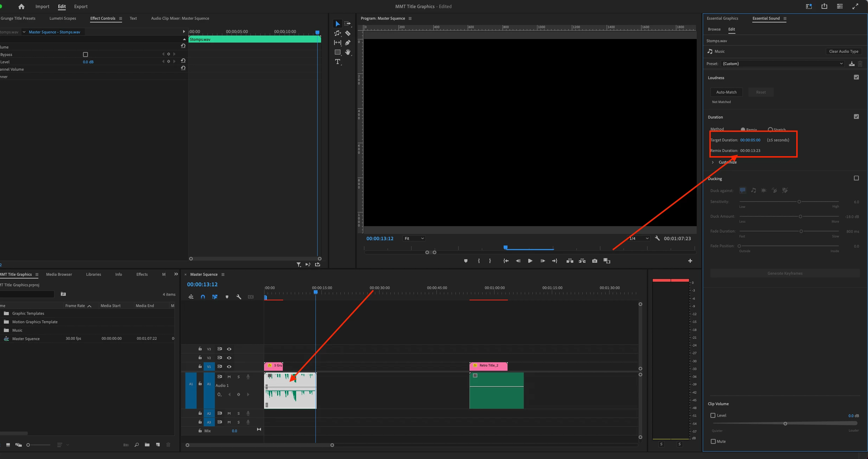
Task: Adjust the Clip Volume Level slider
Action: pos(785,423)
